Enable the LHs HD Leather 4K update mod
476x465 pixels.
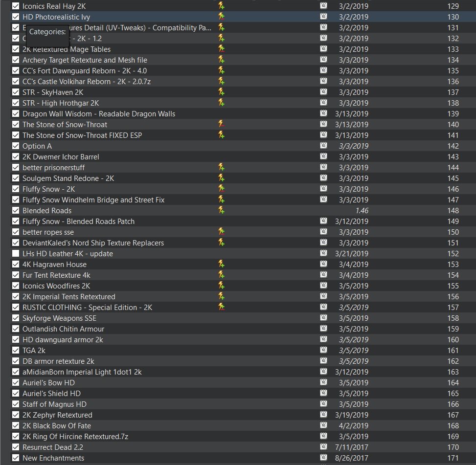coord(15,253)
